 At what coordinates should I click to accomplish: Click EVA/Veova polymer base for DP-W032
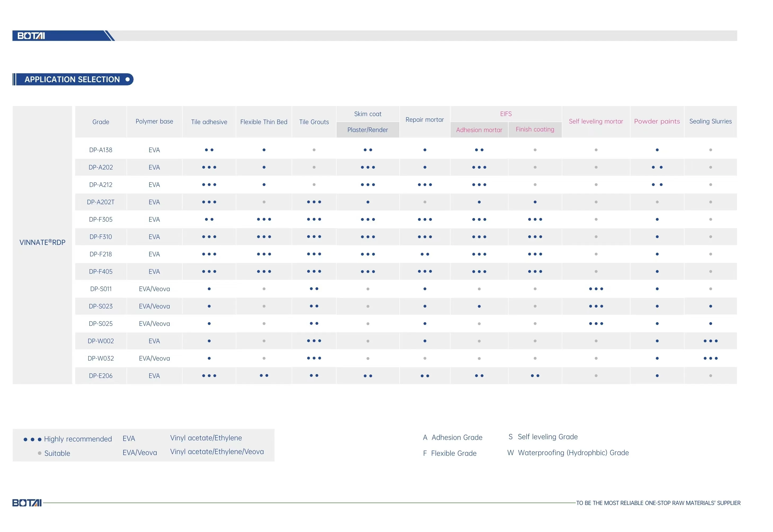pos(154,358)
